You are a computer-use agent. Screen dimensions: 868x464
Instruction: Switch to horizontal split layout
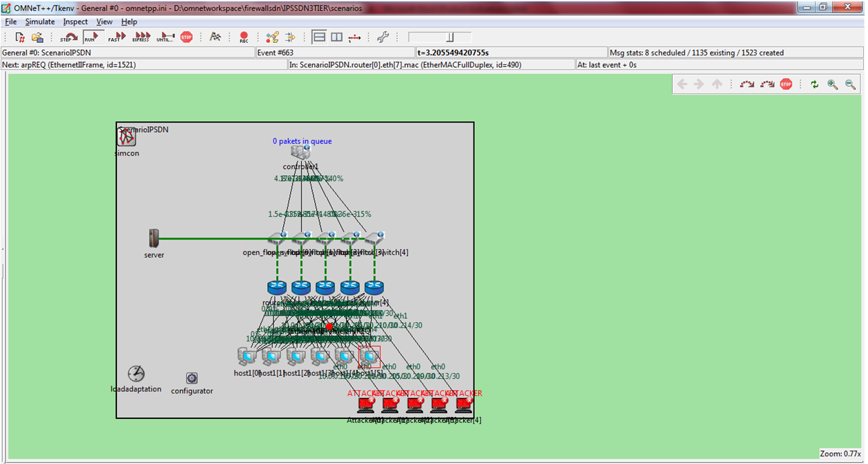tap(319, 37)
